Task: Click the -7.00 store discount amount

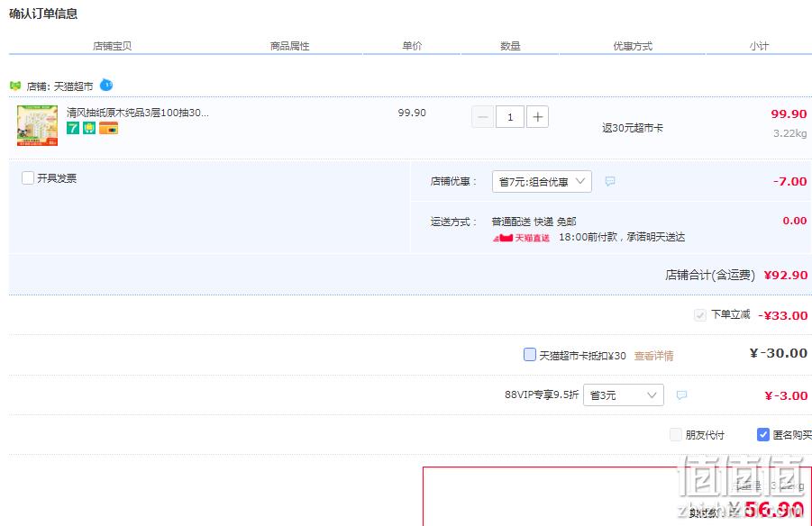Action: pyautogui.click(x=789, y=181)
